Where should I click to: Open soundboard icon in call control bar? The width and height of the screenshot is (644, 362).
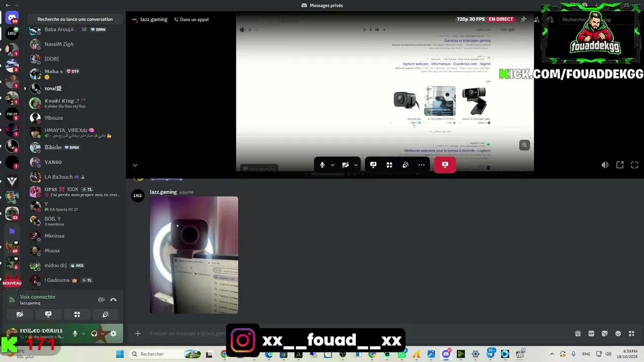(406, 165)
